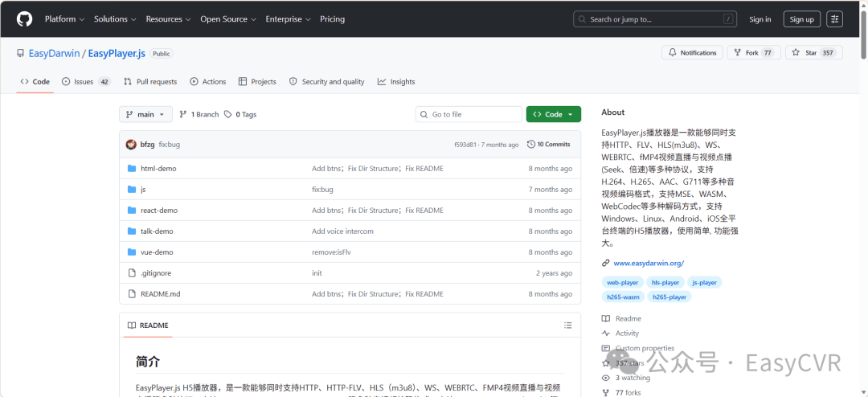Click the command palette icon in header
This screenshot has width=868, height=397.
pos(835,18)
